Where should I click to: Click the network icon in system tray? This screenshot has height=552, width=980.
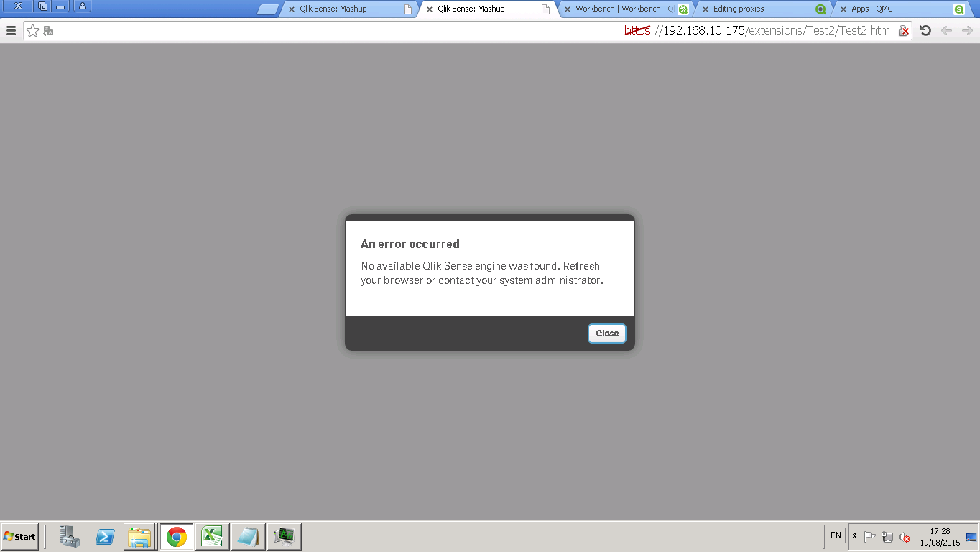(x=887, y=537)
